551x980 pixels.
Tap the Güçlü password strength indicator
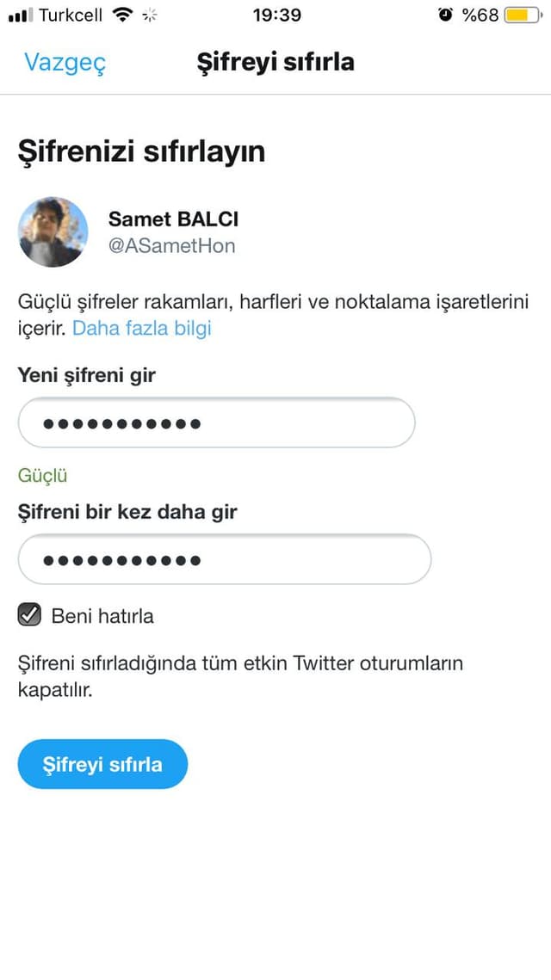tap(42, 477)
